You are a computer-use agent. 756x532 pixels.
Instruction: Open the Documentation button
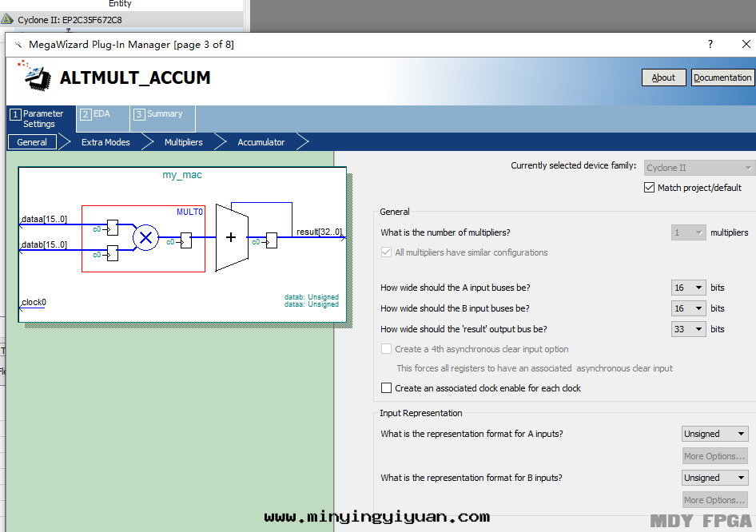(x=722, y=77)
